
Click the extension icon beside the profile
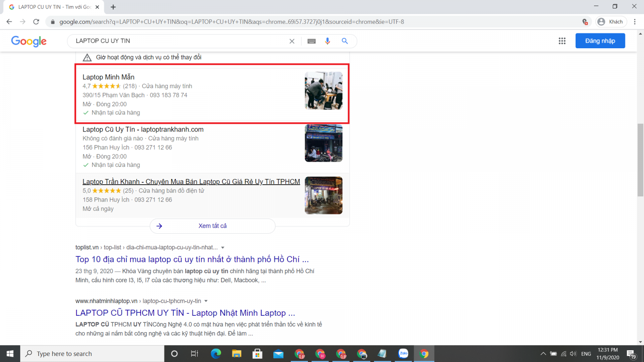click(585, 22)
